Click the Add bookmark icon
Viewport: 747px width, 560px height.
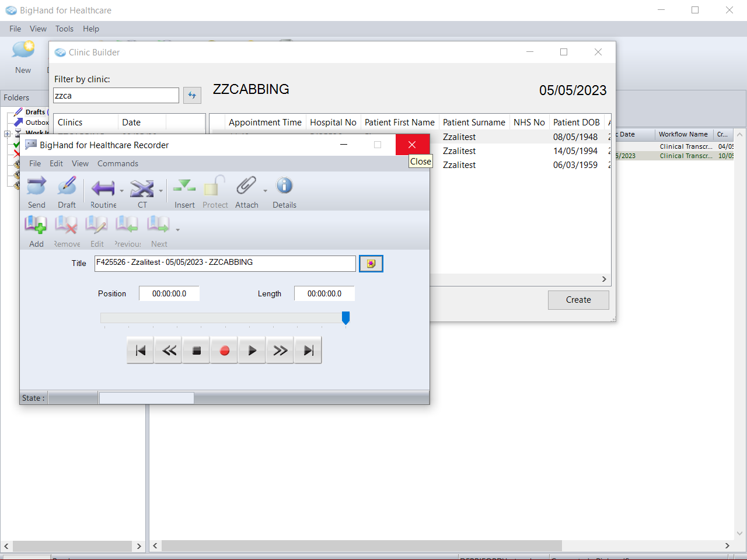coord(36,225)
